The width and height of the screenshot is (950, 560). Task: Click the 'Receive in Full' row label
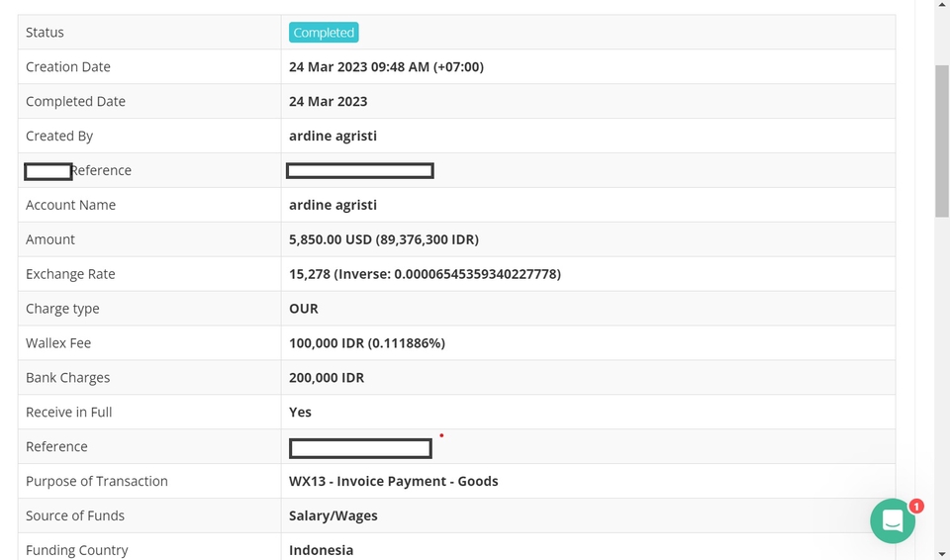(x=68, y=413)
